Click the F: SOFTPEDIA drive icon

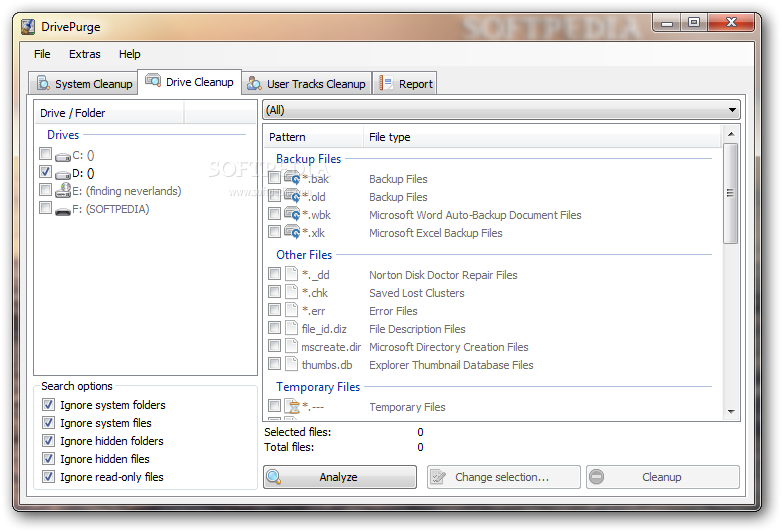tap(62, 211)
